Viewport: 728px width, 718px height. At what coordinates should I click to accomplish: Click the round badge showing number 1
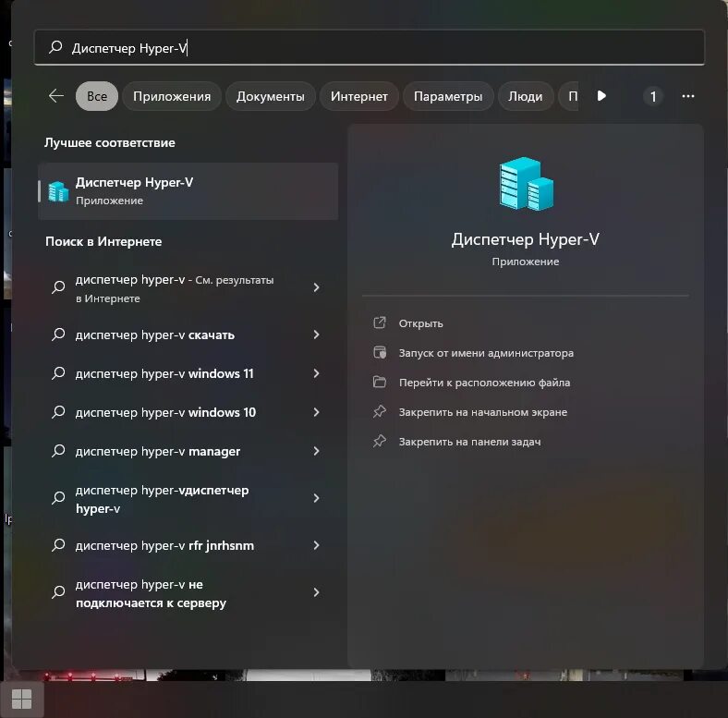(653, 97)
